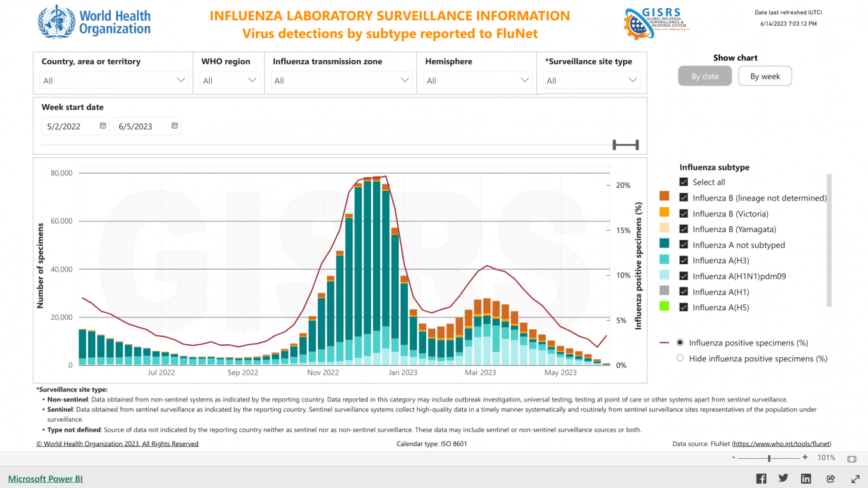Switch to the By week chart view
The height and width of the screenshot is (488, 868).
coord(765,76)
